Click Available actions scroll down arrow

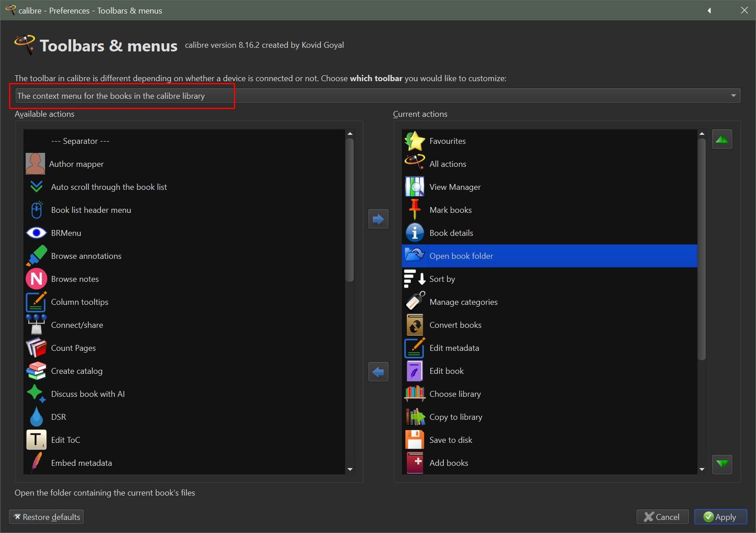(x=350, y=469)
